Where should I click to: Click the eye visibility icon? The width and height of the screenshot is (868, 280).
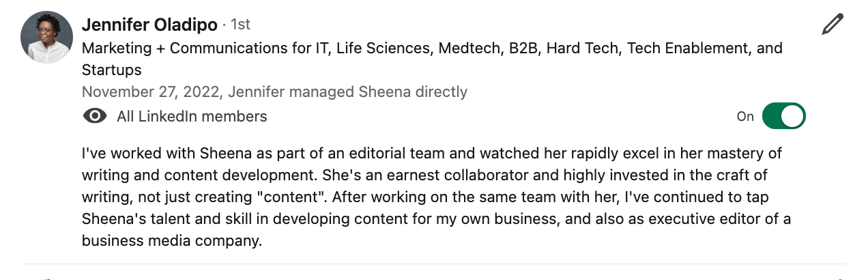95,116
